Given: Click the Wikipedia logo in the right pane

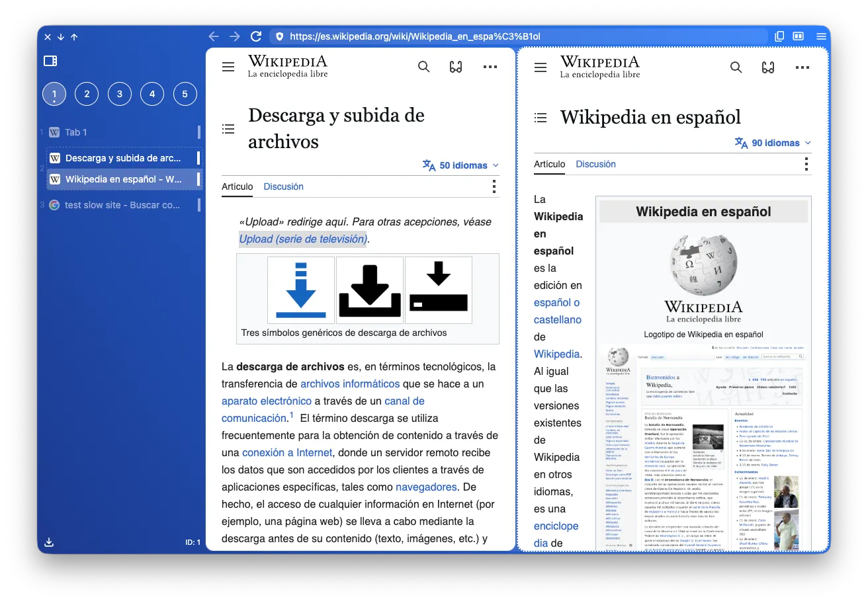Looking at the screenshot, I should (600, 66).
